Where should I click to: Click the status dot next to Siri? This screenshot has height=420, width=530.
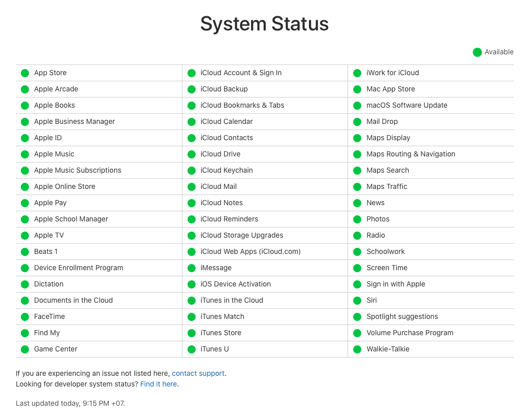(357, 301)
